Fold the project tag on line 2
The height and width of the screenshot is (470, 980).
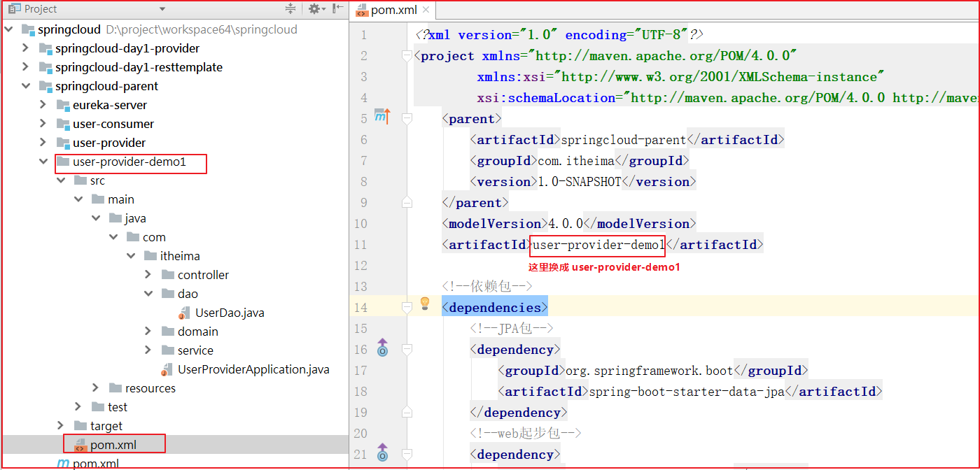click(407, 56)
